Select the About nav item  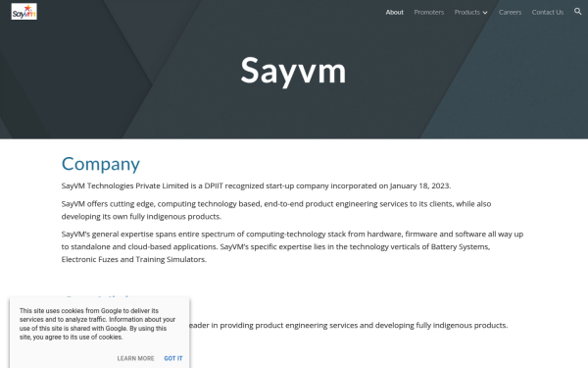(395, 13)
